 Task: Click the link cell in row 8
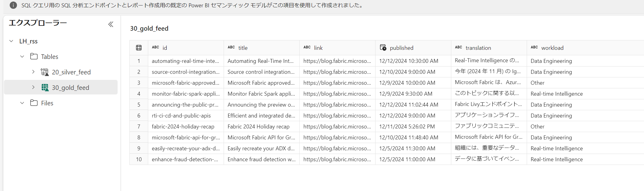click(x=337, y=138)
